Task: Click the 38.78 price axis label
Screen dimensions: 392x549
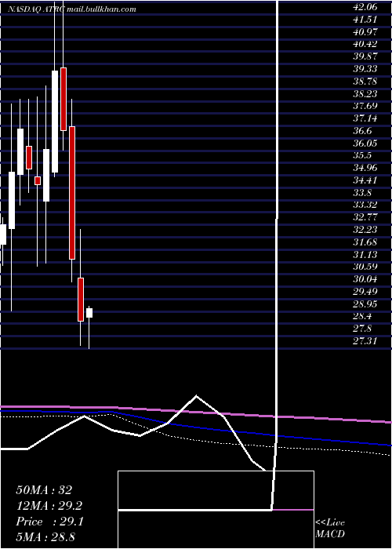Action: click(365, 82)
